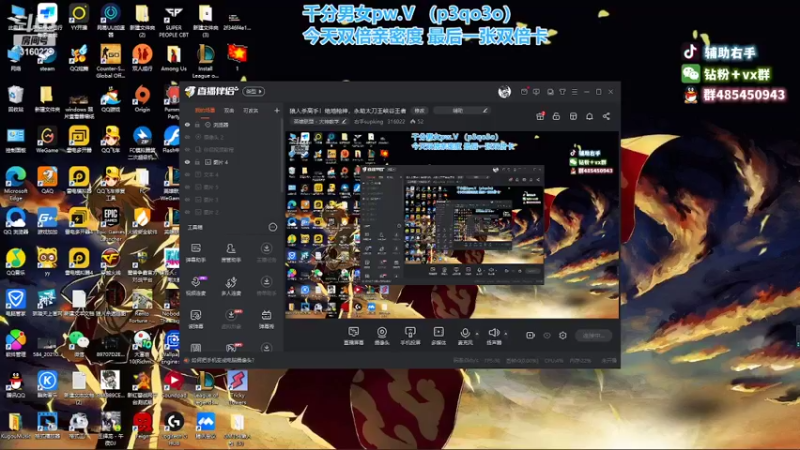
Task: Open the SUPER PEOPLE CBT shortcut
Action: point(173,20)
